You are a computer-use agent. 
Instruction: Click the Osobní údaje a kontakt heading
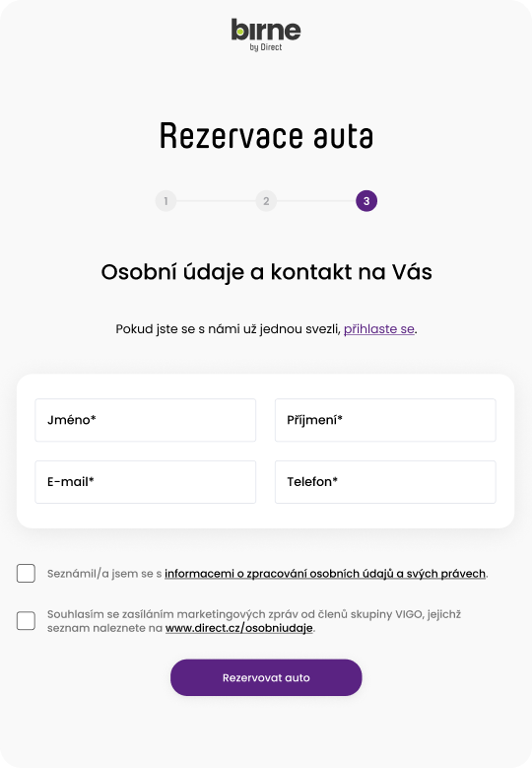(266, 272)
